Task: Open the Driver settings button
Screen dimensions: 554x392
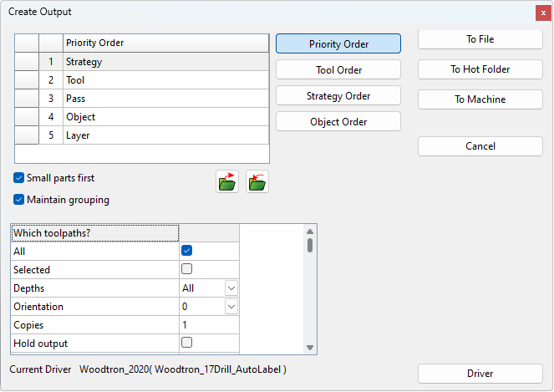Action: [480, 374]
